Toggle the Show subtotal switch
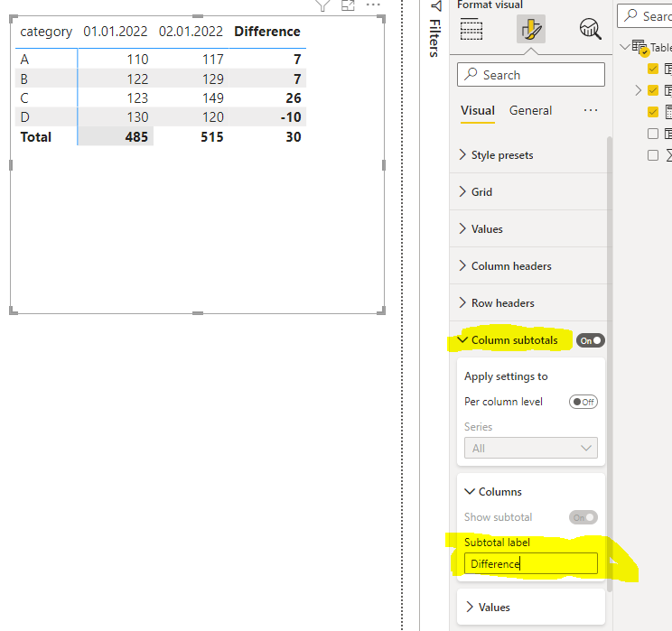 583,517
